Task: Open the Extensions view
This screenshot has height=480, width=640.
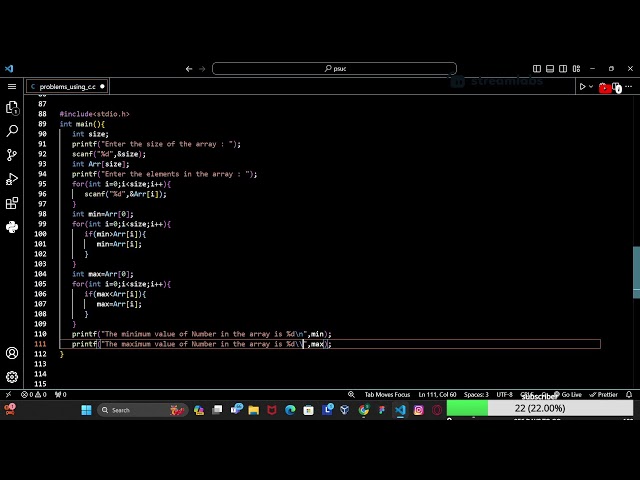Action: click(x=12, y=203)
